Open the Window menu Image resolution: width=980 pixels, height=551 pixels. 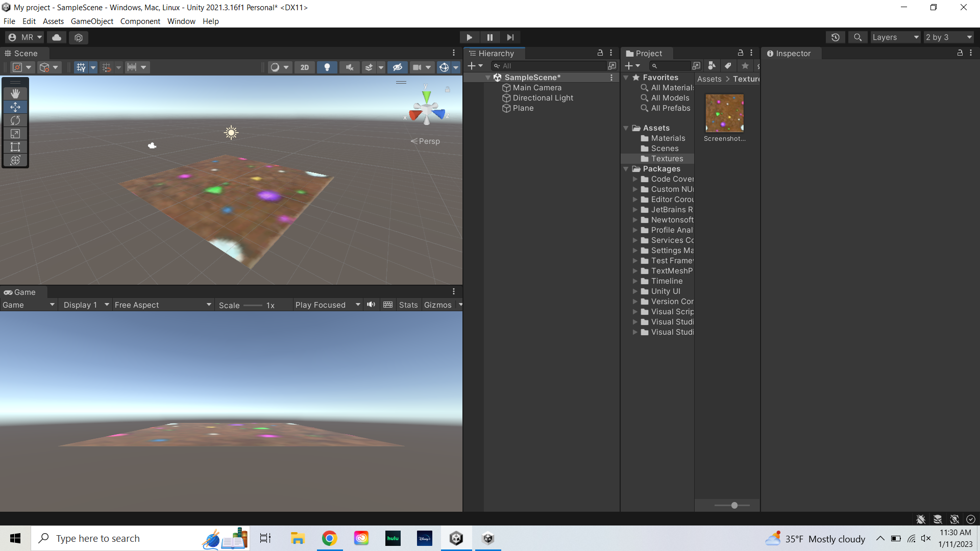tap(181, 21)
